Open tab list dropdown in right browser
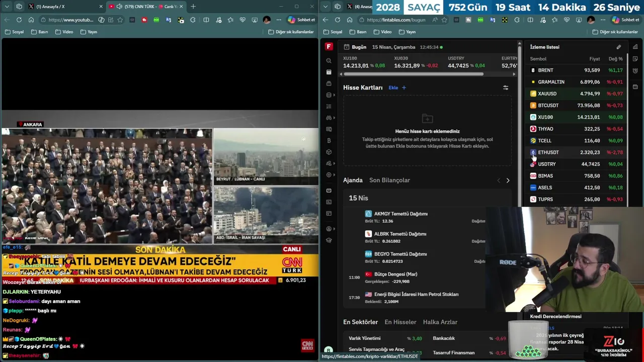 tap(326, 7)
